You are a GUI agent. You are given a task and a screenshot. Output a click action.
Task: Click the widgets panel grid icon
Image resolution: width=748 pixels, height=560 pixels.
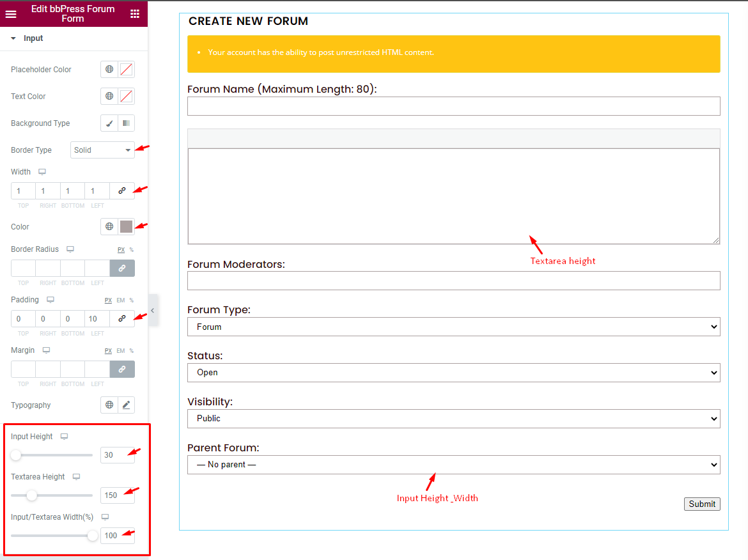coord(135,13)
